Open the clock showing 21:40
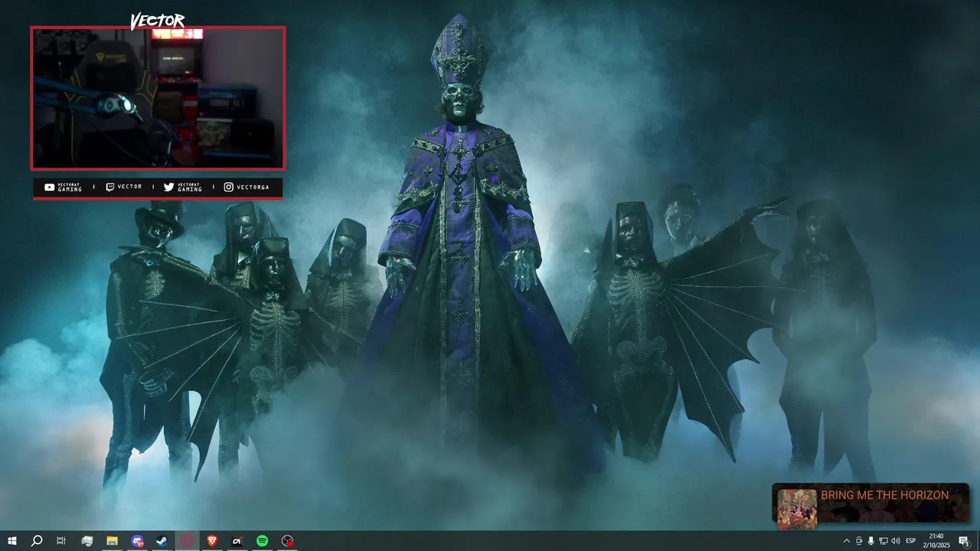Image resolution: width=980 pixels, height=551 pixels. point(936,541)
